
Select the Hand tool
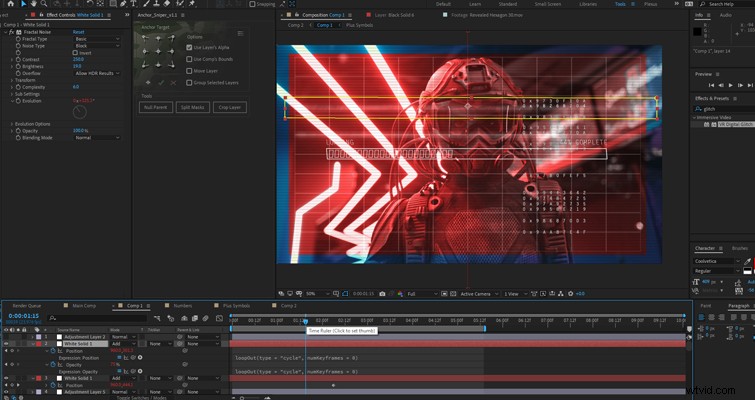coord(34,4)
